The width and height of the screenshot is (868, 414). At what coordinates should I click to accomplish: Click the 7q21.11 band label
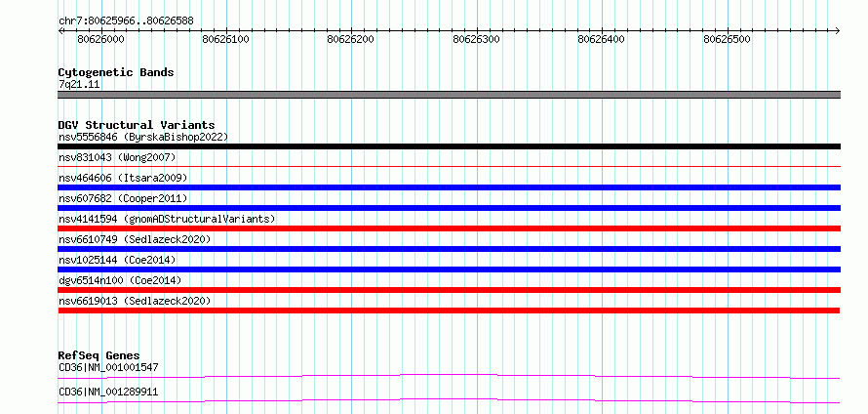79,85
